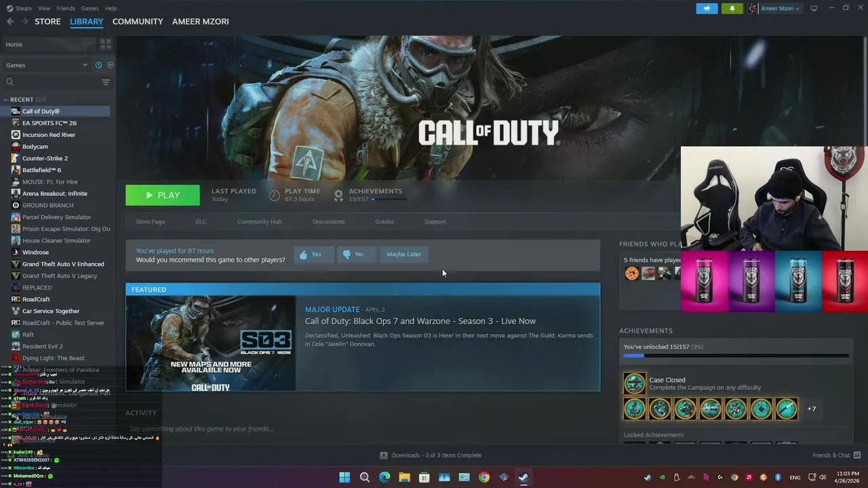The image size is (868, 488).
Task: Open Friends & Chat panel
Action: pos(836,455)
